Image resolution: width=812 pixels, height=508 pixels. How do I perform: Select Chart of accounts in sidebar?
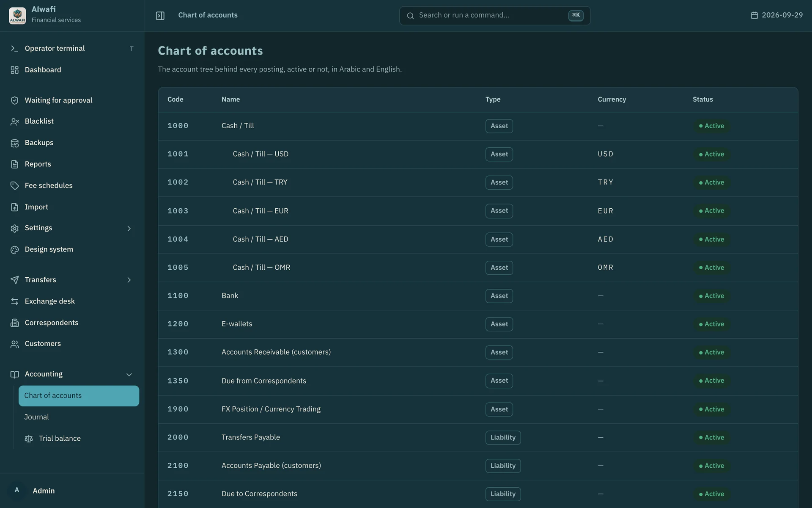click(x=79, y=396)
